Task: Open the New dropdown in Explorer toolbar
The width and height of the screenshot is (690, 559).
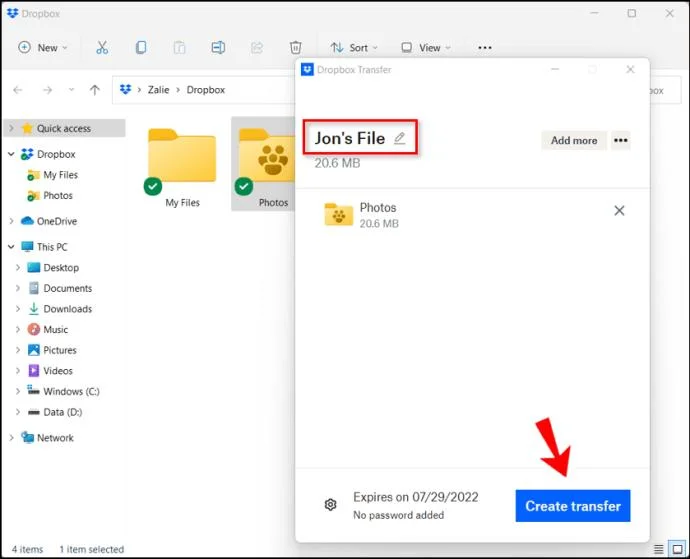Action: [x=43, y=48]
